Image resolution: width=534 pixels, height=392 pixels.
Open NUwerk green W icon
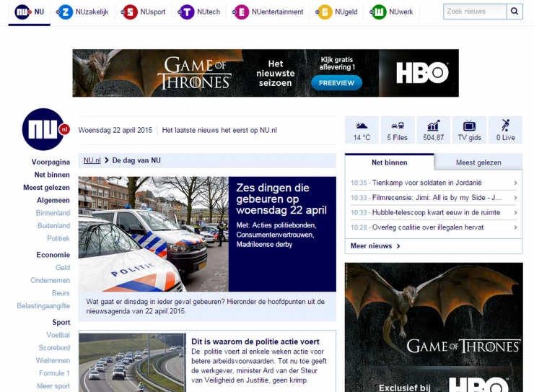378,12
